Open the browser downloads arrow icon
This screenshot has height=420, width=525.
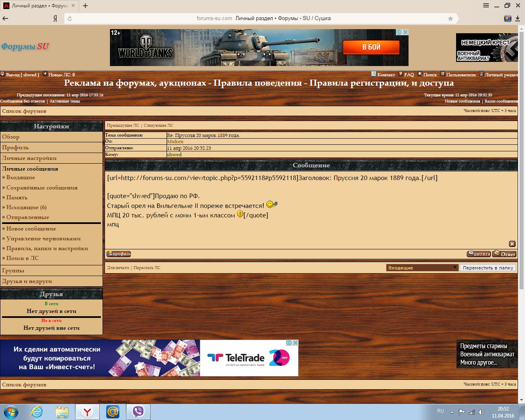click(518, 18)
